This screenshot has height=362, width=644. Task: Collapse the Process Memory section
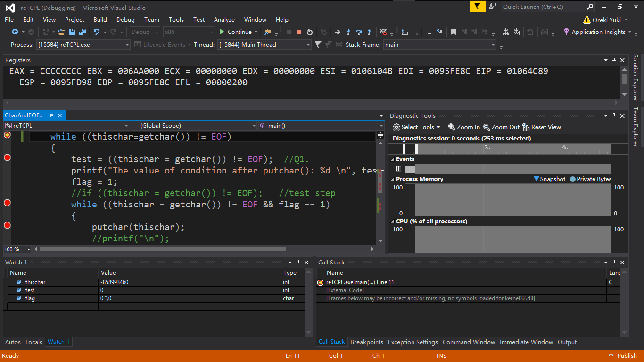pos(392,179)
